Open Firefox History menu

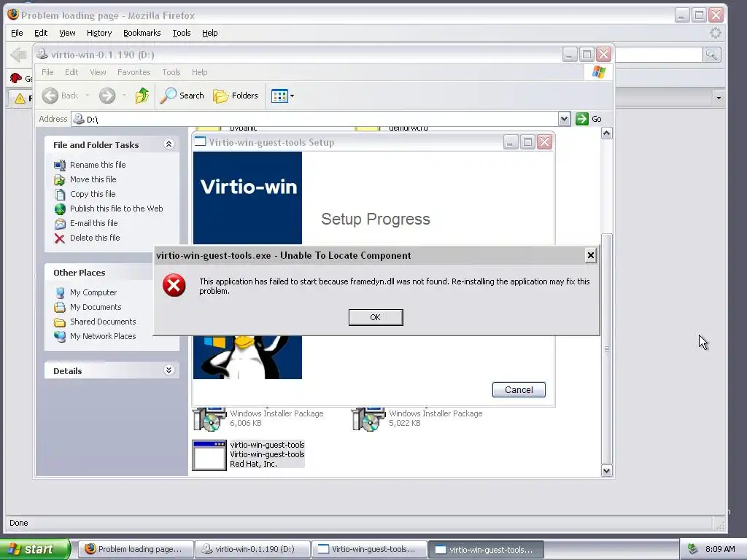99,33
